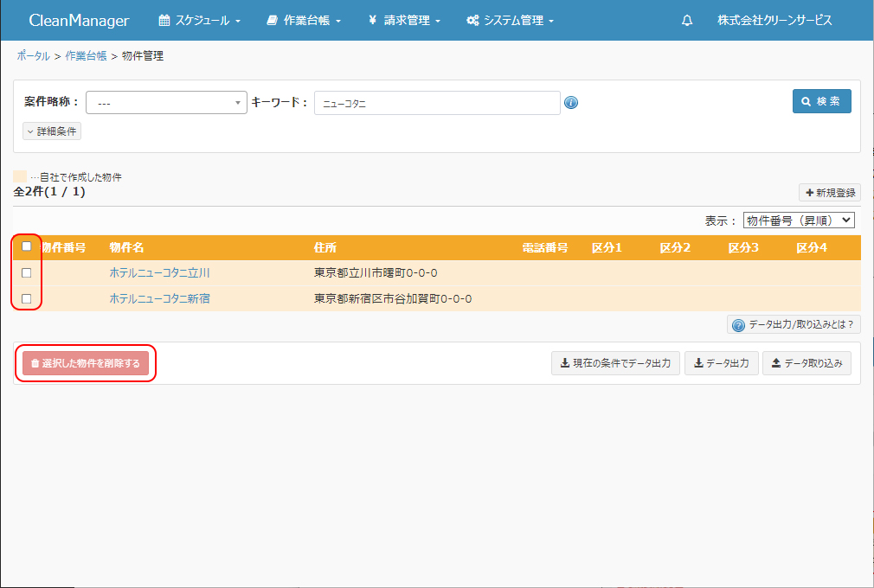Open the 案件略称 dropdown
The height and width of the screenshot is (588, 874).
pyautogui.click(x=166, y=103)
